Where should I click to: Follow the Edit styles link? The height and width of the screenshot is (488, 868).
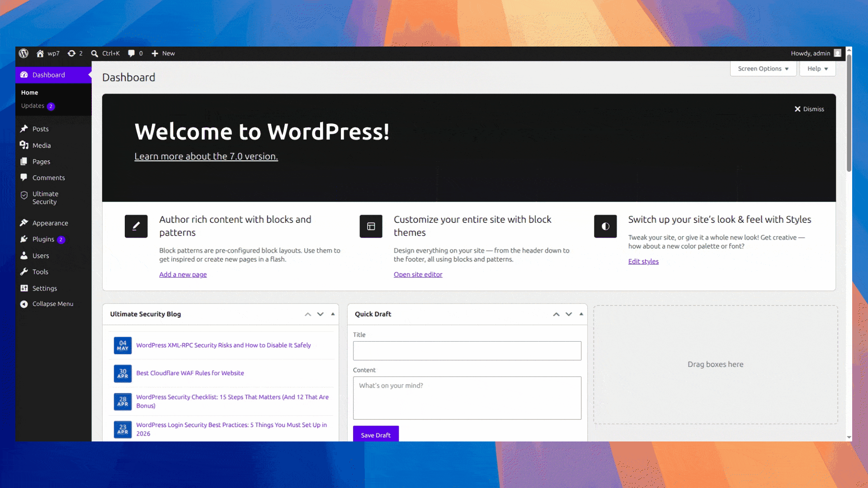[643, 262]
